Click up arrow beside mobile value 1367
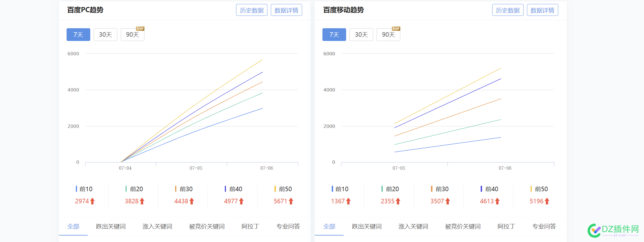 tap(348, 201)
